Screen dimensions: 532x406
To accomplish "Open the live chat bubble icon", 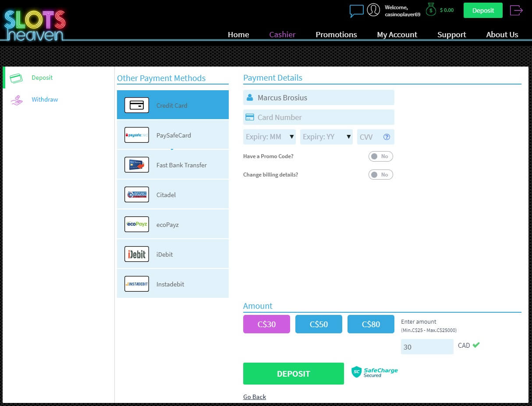I will coord(356,11).
